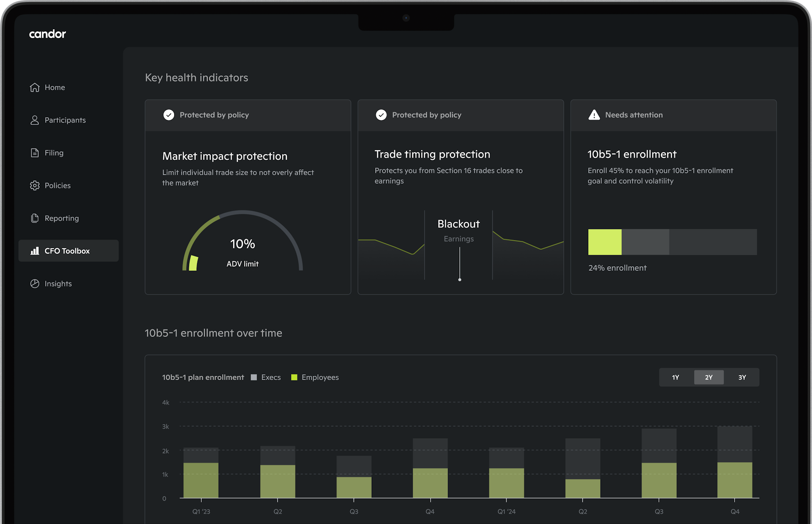Click 'Limit individual trade size' description text
The image size is (812, 524).
tap(238, 177)
